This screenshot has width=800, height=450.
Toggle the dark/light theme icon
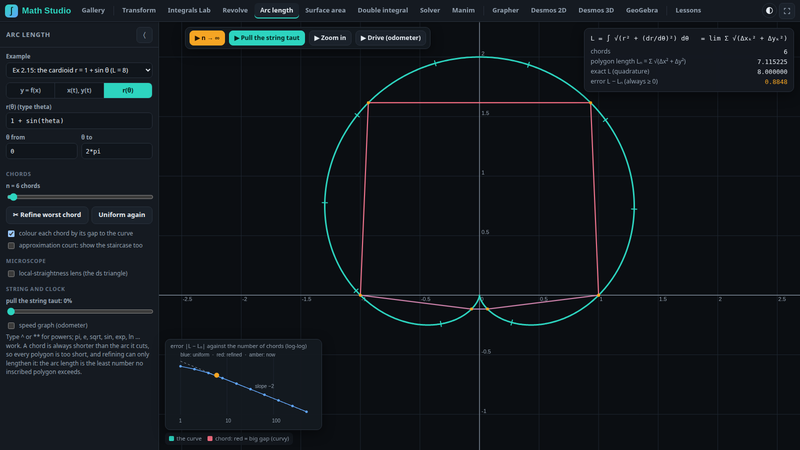click(x=769, y=11)
